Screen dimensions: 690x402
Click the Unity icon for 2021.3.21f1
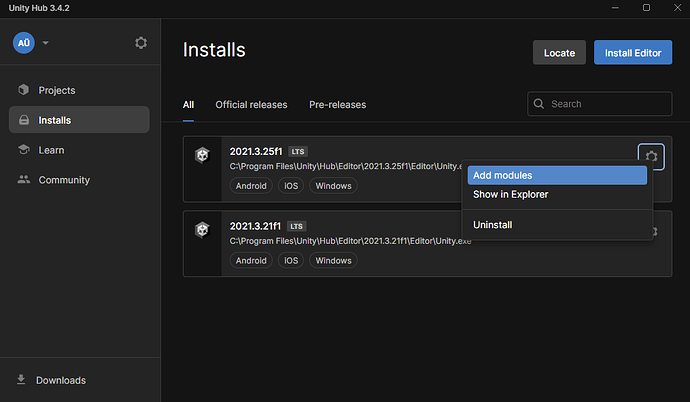click(203, 229)
